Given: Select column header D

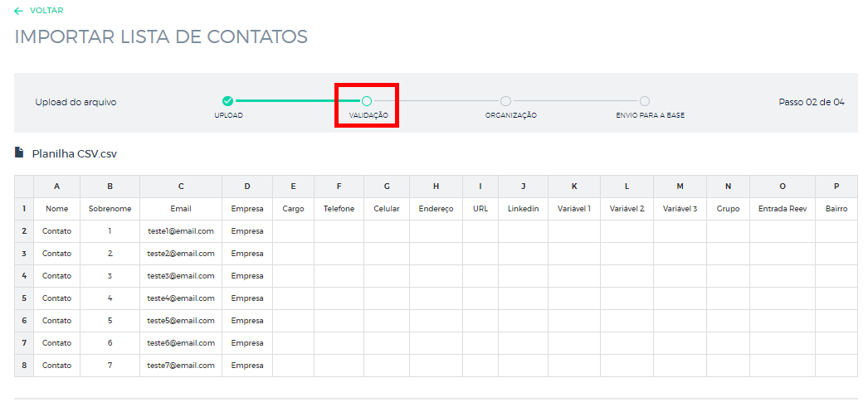Looking at the screenshot, I should point(247,187).
